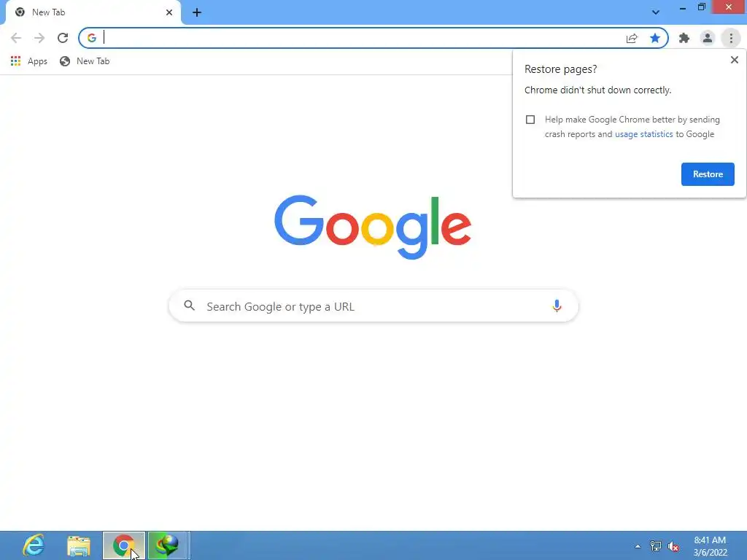The width and height of the screenshot is (747, 560).
Task: Share this page icon in address bar
Action: tap(632, 38)
